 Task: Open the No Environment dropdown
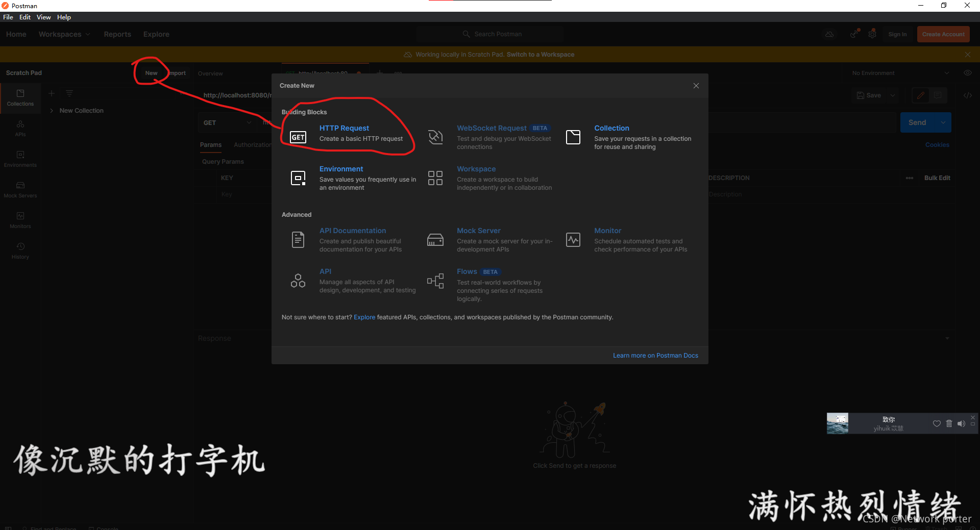tap(901, 73)
